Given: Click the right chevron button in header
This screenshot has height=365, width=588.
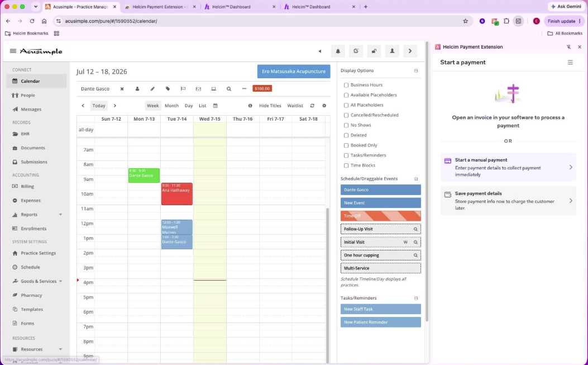Looking at the screenshot, I should click(410, 51).
